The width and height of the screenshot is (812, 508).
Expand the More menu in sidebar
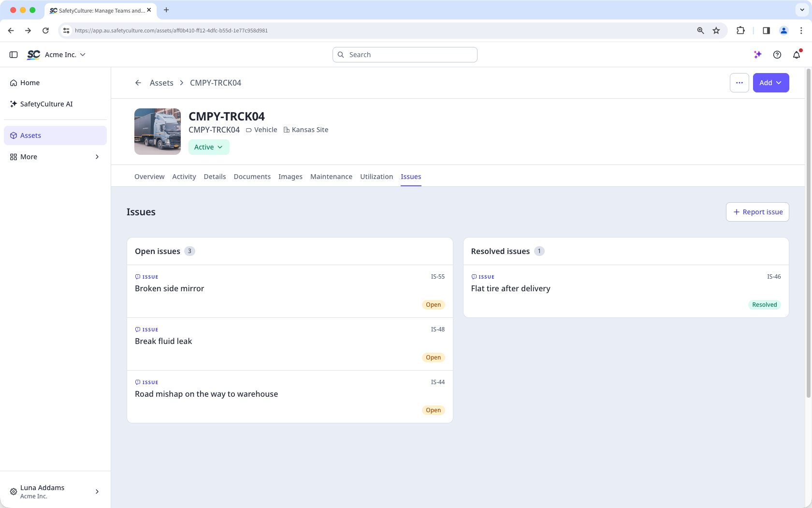pyautogui.click(x=55, y=157)
